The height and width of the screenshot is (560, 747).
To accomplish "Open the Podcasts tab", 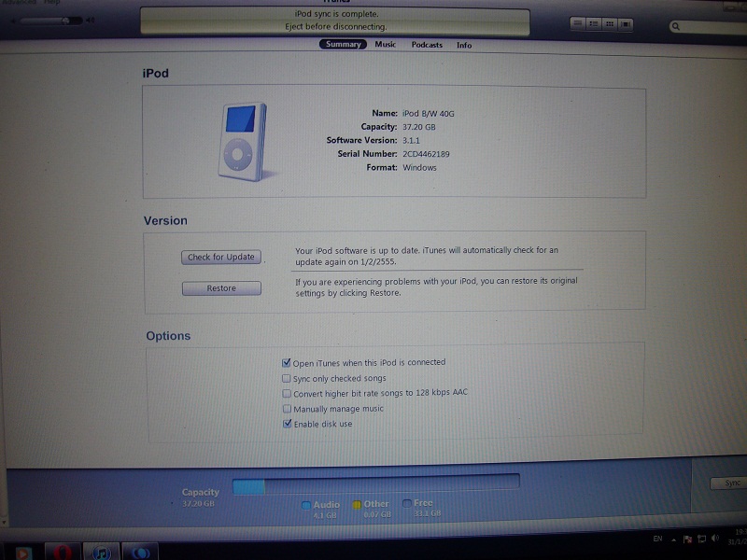I will tap(427, 45).
